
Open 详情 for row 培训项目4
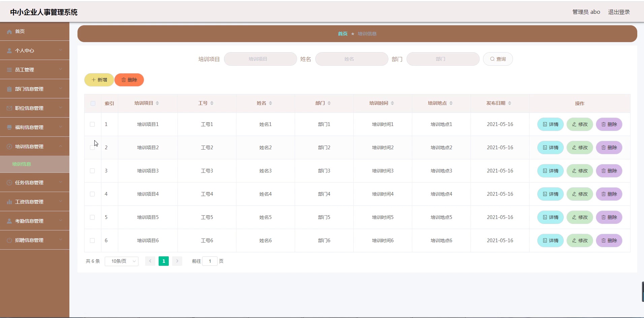tap(550, 194)
